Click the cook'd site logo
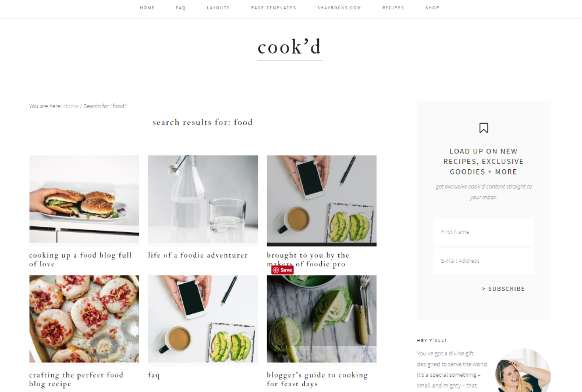 tap(289, 47)
